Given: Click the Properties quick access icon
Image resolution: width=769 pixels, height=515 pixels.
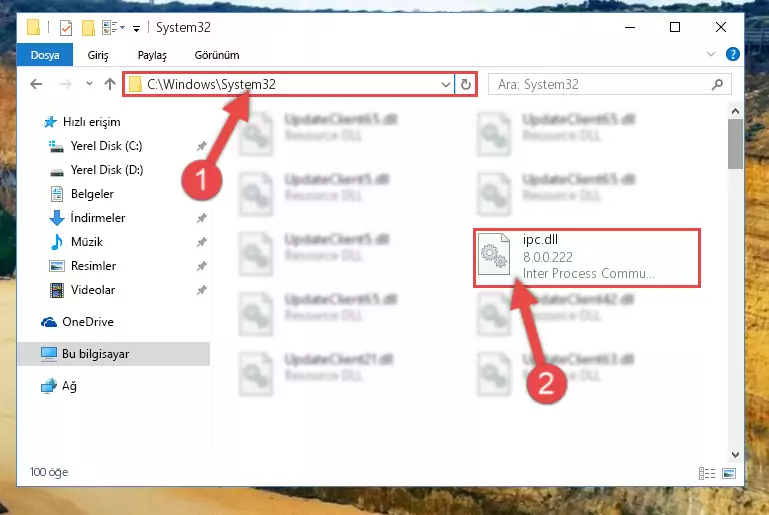Looking at the screenshot, I should (x=66, y=27).
